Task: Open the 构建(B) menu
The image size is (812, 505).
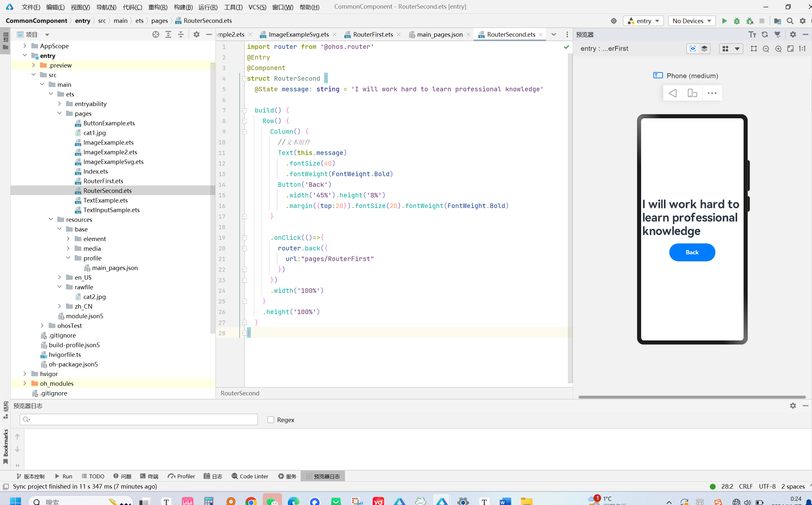Action: (x=183, y=7)
